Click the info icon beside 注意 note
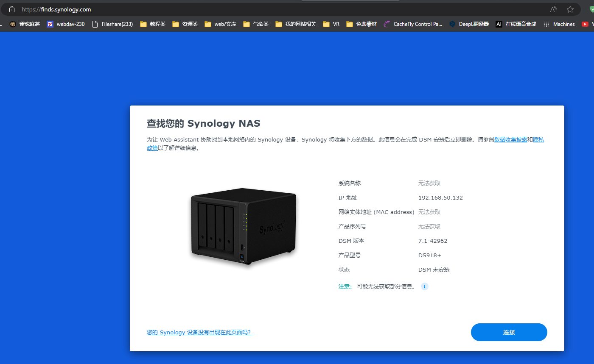Screen dimensions: 594x364 pyautogui.click(x=425, y=286)
